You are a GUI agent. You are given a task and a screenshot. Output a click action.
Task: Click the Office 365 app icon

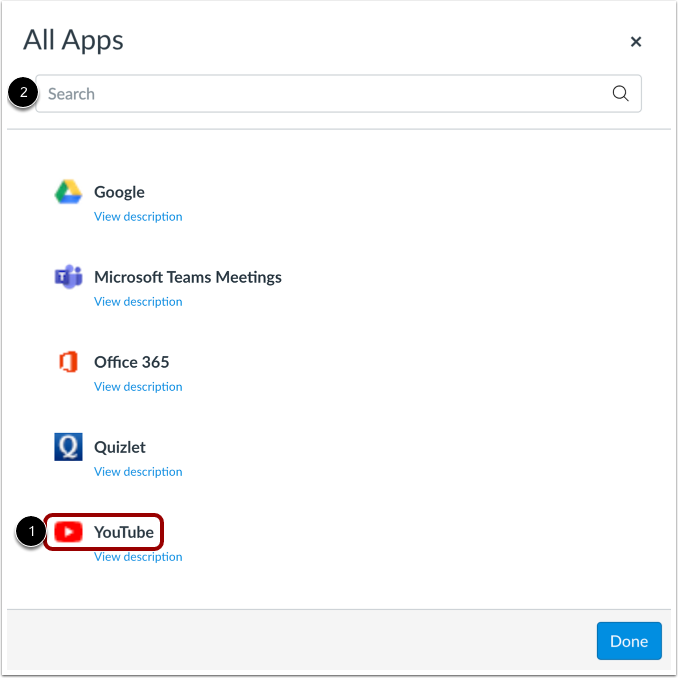coord(68,362)
